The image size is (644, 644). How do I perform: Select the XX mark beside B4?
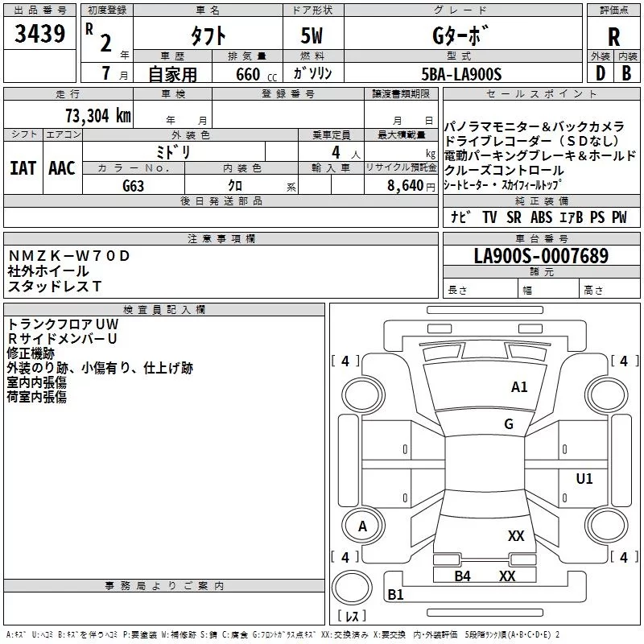tap(507, 576)
